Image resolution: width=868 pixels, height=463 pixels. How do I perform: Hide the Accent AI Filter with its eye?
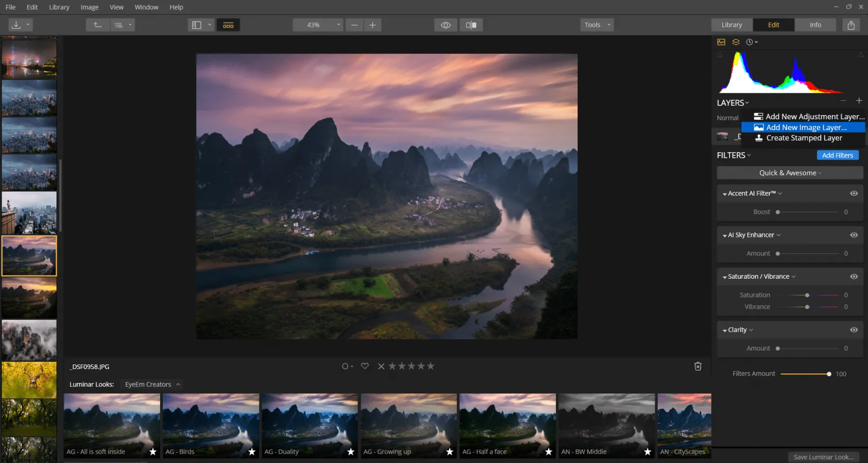854,194
